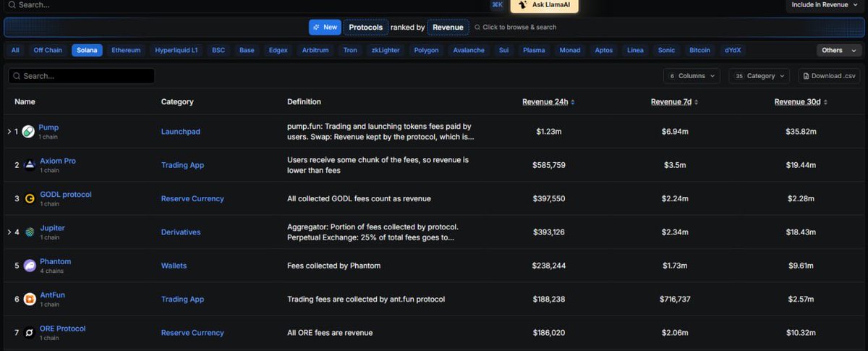Expand the Jupiter row chevron
868x351 pixels.
coord(9,232)
